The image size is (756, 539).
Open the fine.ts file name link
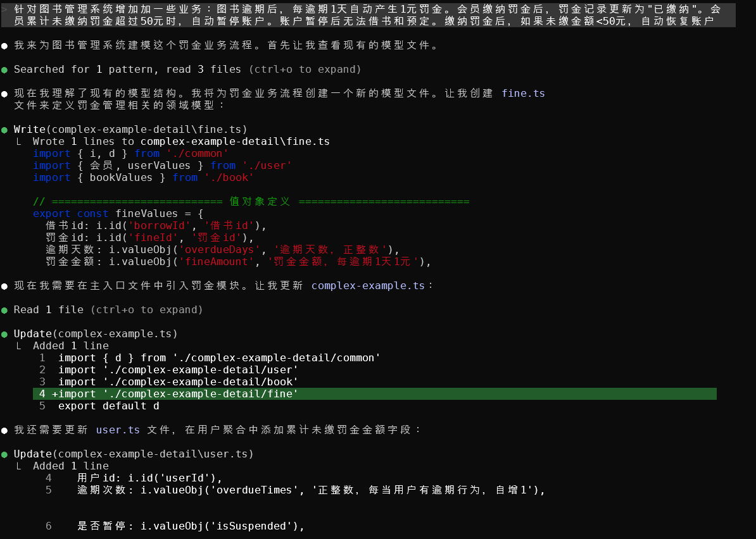523,94
